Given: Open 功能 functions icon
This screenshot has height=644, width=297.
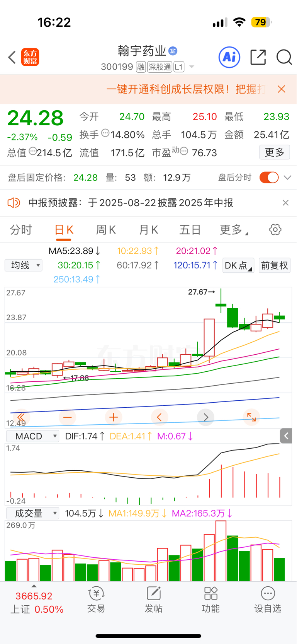Looking at the screenshot, I should [210, 600].
